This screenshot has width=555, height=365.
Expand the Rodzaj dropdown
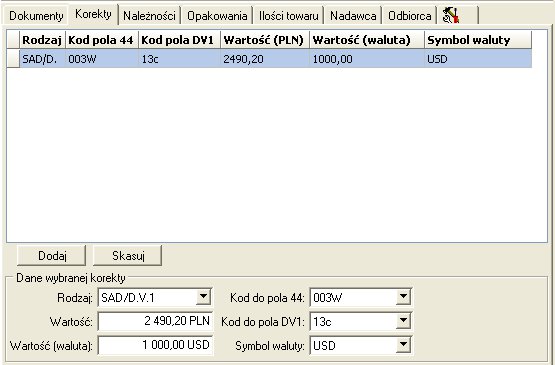(x=204, y=297)
